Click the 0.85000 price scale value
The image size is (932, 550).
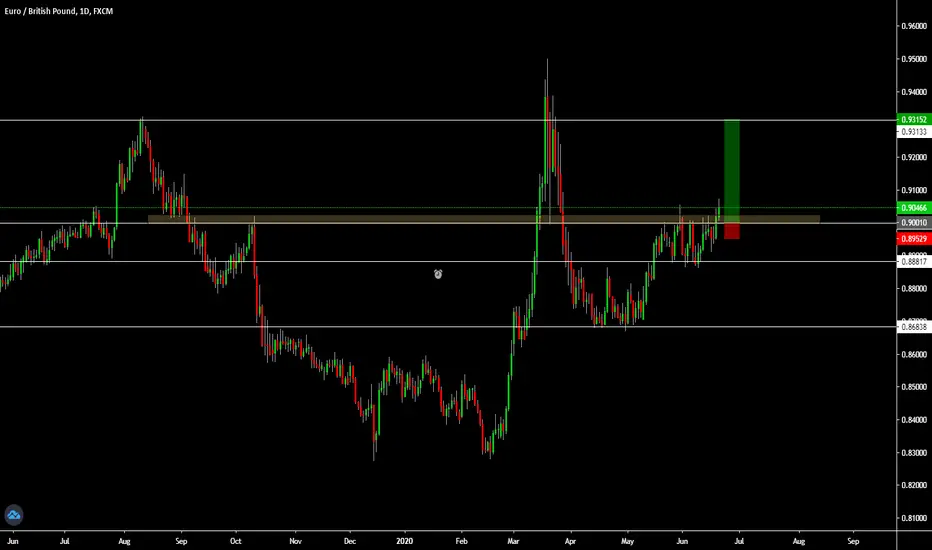coord(914,386)
